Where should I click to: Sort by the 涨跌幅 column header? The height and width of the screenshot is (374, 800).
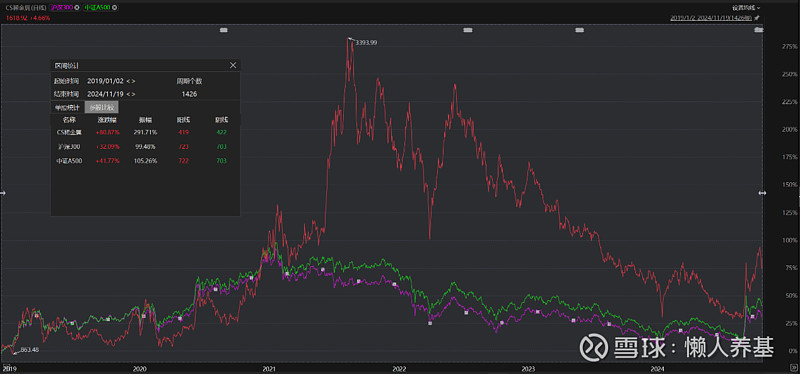pos(106,120)
